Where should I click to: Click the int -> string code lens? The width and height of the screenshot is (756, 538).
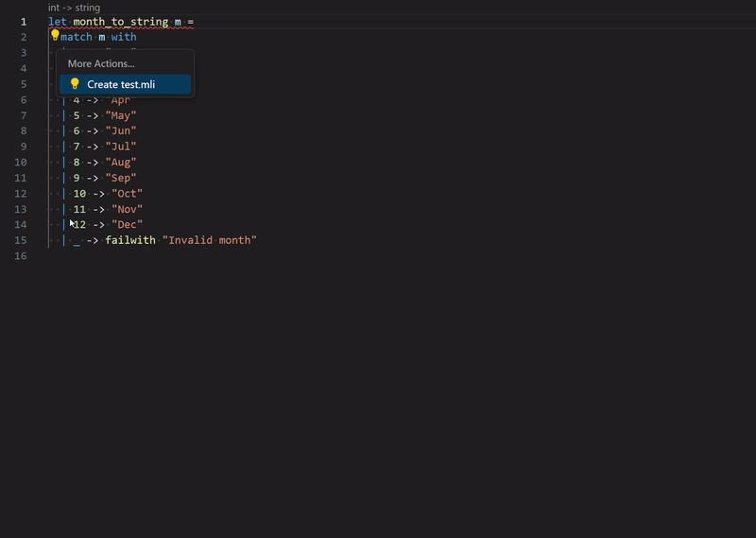(x=74, y=8)
